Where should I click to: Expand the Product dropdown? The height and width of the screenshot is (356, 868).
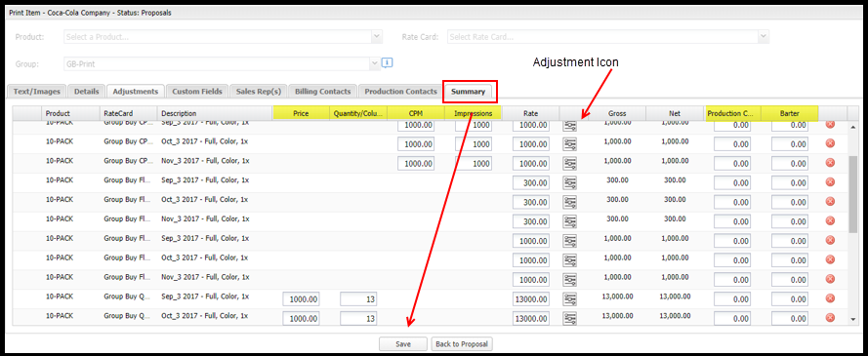click(377, 36)
